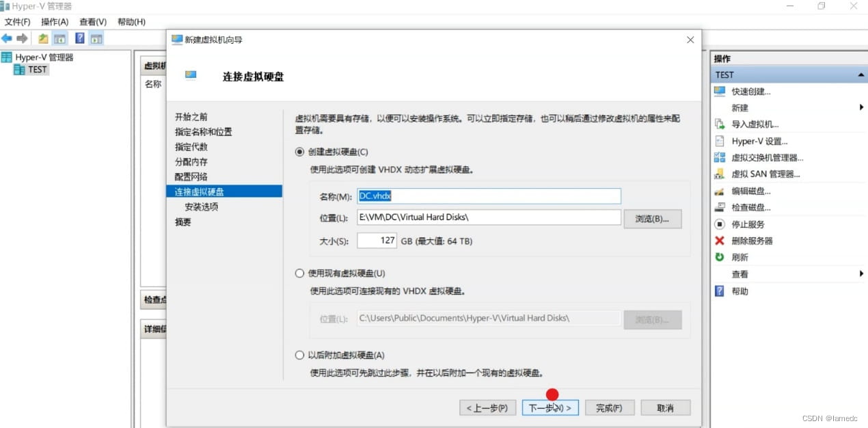Click 停止服务 text in actions pane

click(x=748, y=224)
